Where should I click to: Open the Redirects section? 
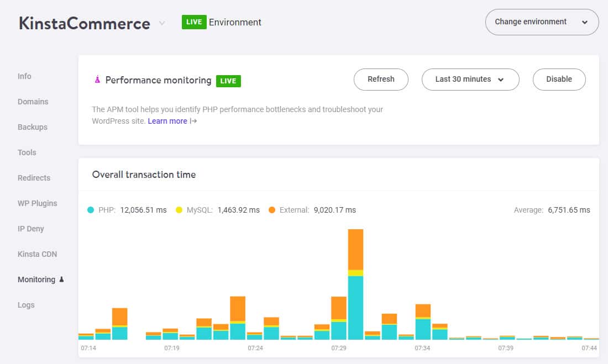coord(34,178)
